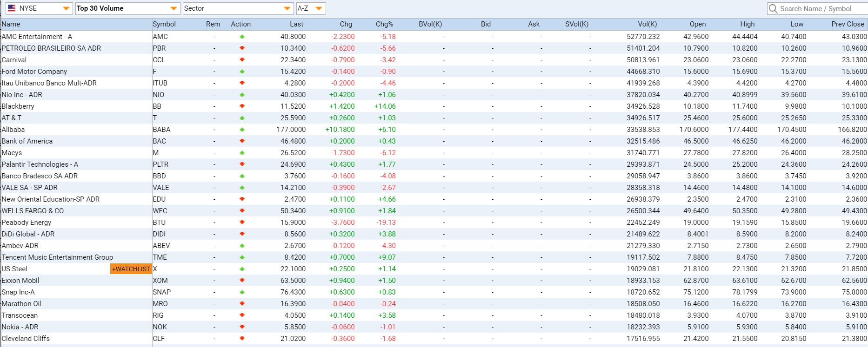Image resolution: width=868 pixels, height=347 pixels.
Task: Click the Cleveland Cliffs name
Action: coord(26,339)
